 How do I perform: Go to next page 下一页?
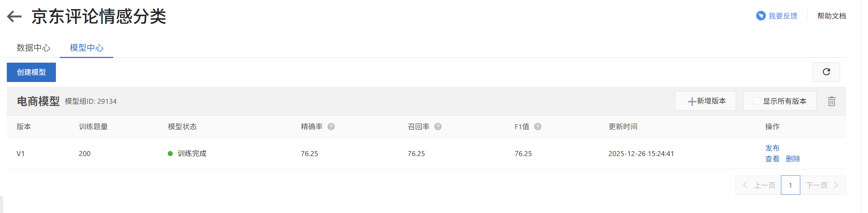tap(822, 185)
